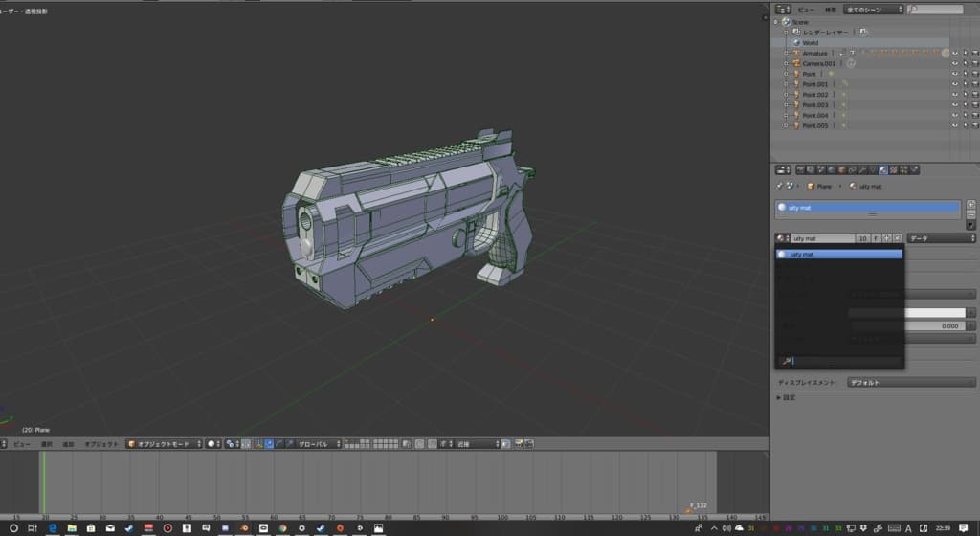Toggle the fake user F button for the material
980x536 pixels.
[875, 237]
